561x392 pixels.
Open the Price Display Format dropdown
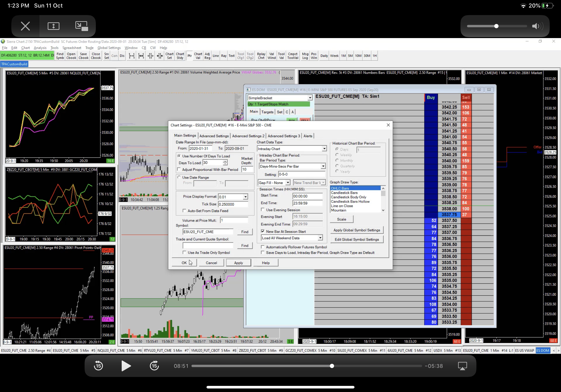click(x=245, y=197)
